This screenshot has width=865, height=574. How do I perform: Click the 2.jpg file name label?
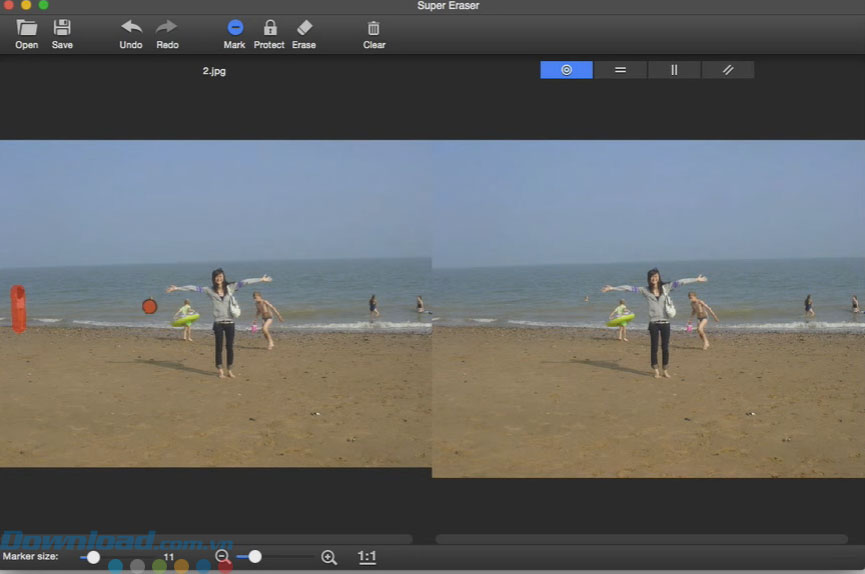[214, 71]
